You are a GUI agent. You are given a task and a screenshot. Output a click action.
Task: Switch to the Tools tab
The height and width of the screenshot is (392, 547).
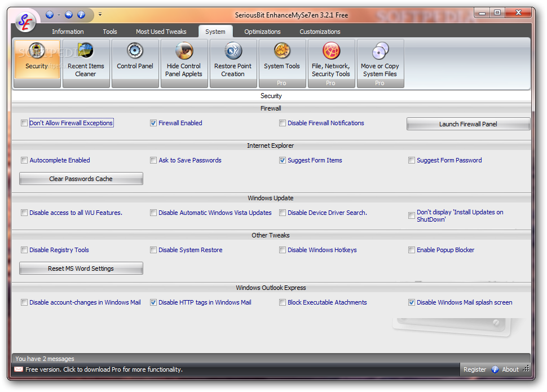(x=110, y=32)
